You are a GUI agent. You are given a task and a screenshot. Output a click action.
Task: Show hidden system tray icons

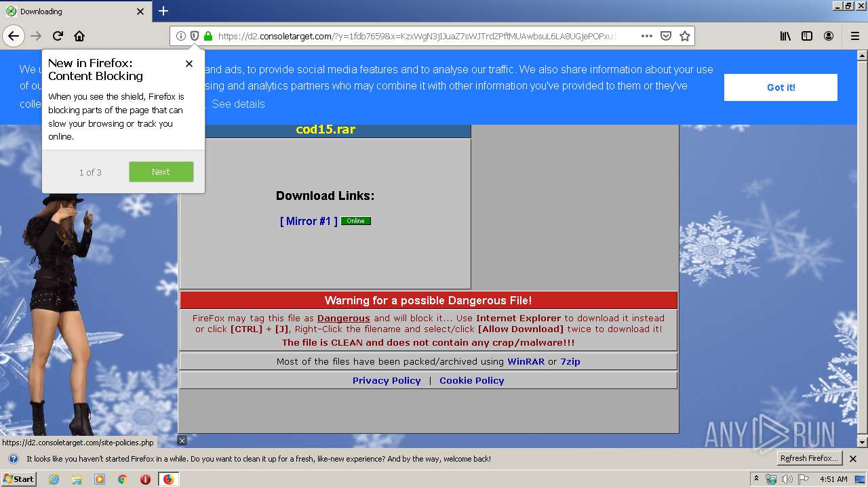756,479
